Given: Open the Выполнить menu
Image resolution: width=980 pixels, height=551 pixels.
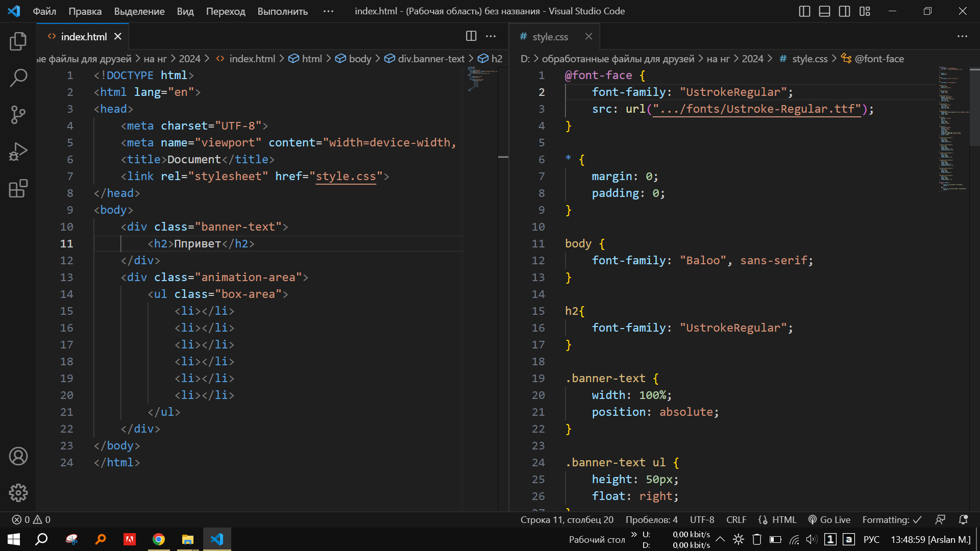Looking at the screenshot, I should coord(283,11).
